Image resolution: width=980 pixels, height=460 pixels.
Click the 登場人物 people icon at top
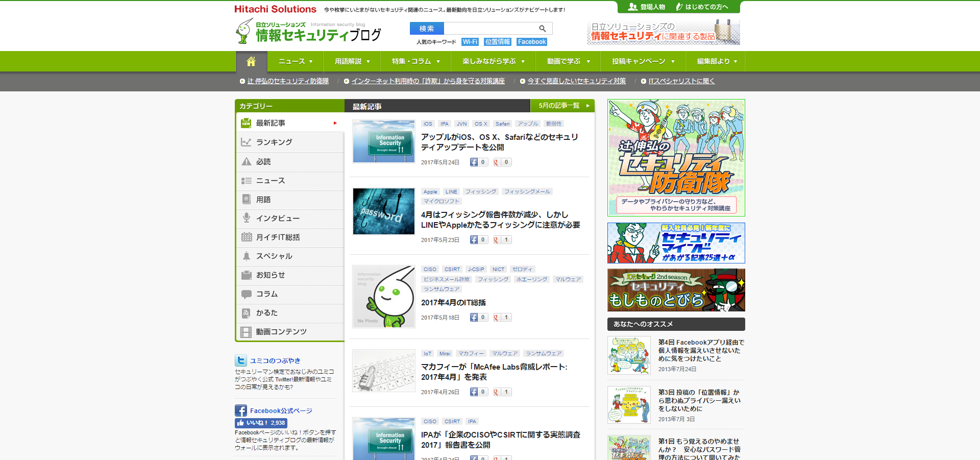[x=633, y=7]
